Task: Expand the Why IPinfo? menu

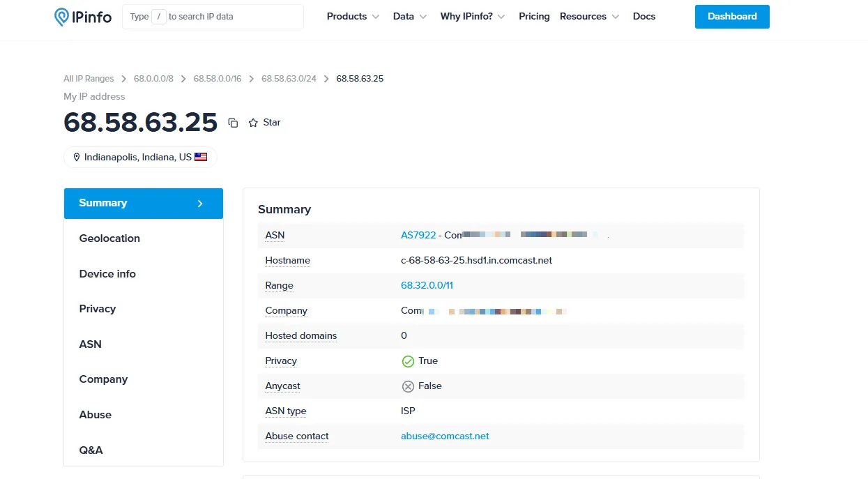Action: coord(472,17)
